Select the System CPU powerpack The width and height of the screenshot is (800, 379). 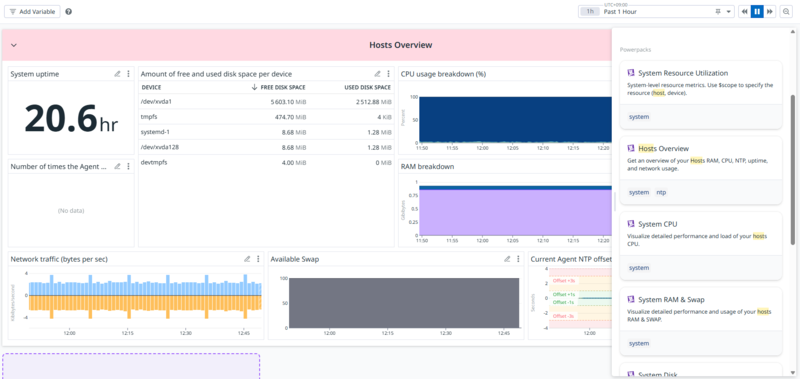pyautogui.click(x=701, y=246)
